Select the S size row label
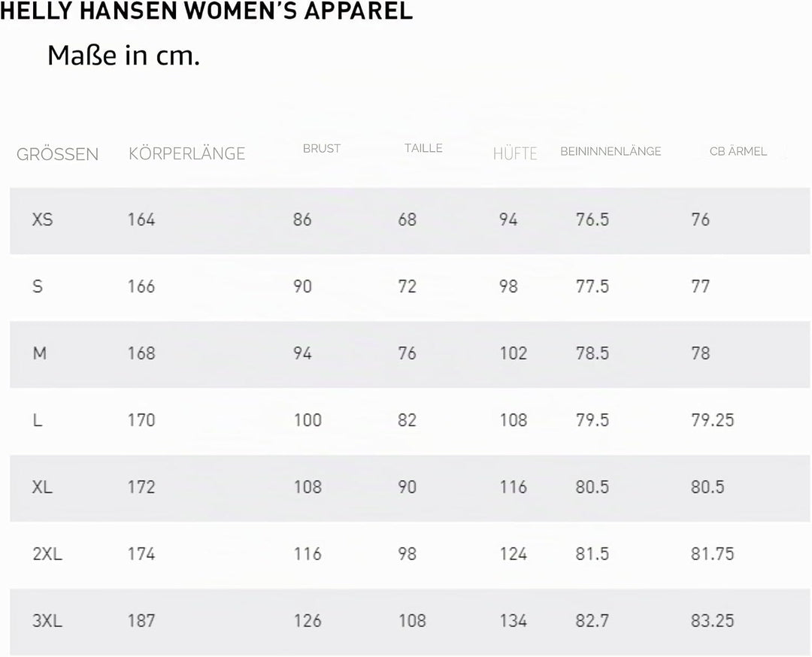812x657 pixels. click(x=38, y=286)
